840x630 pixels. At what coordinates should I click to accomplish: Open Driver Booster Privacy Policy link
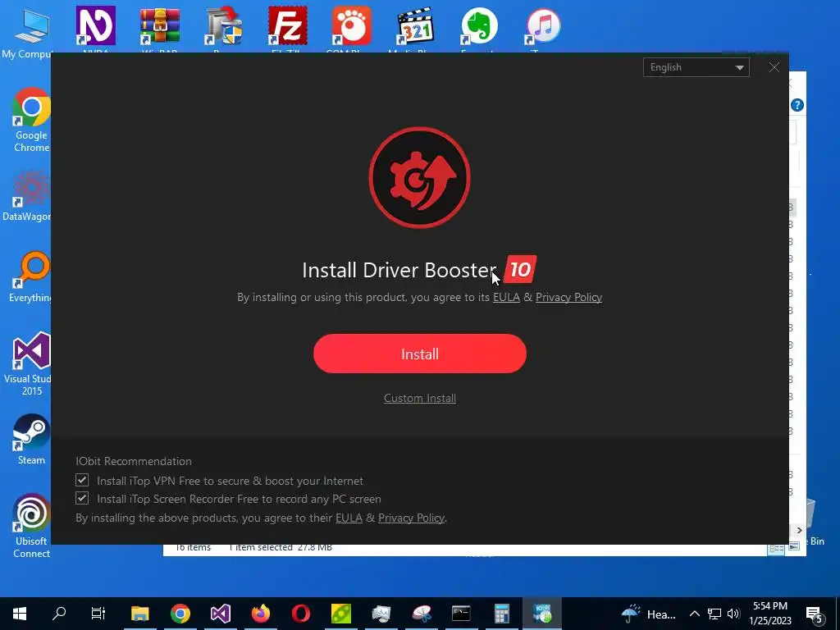[x=568, y=297]
